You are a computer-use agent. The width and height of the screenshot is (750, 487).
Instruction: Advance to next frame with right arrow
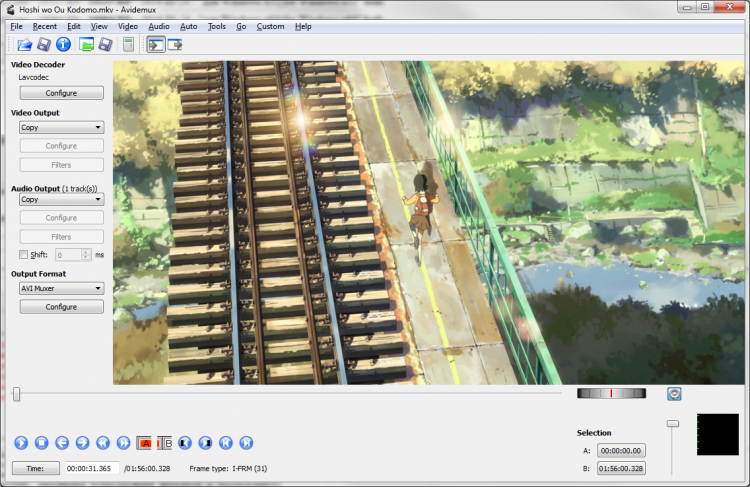click(82, 443)
